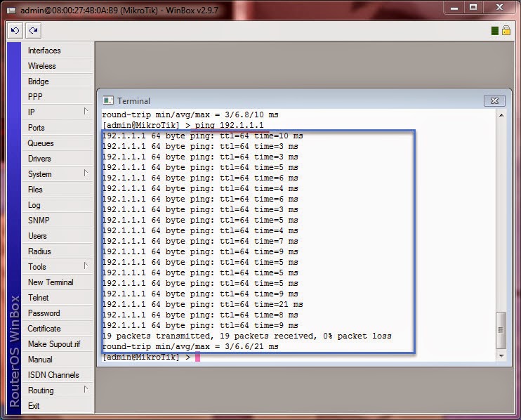Click the Terminal scrollbar up arrow
Viewport: 521px width, 420px height.
501,115
